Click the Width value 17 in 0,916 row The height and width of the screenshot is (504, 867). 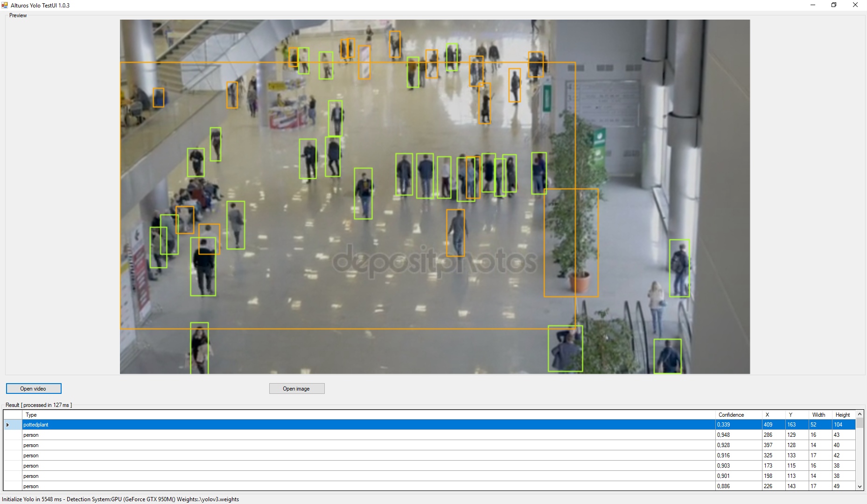click(x=820, y=455)
